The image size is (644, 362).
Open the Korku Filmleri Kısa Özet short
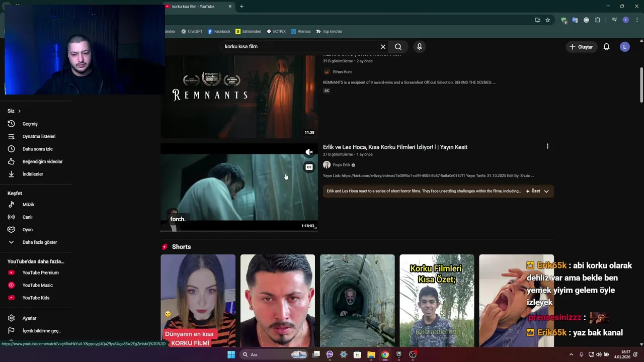click(x=437, y=300)
